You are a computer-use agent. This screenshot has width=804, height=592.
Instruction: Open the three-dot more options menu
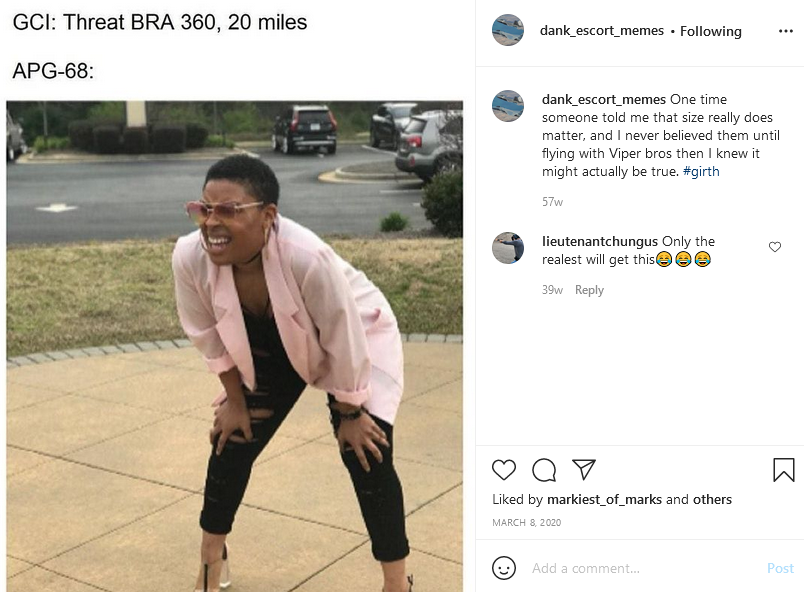(x=786, y=31)
